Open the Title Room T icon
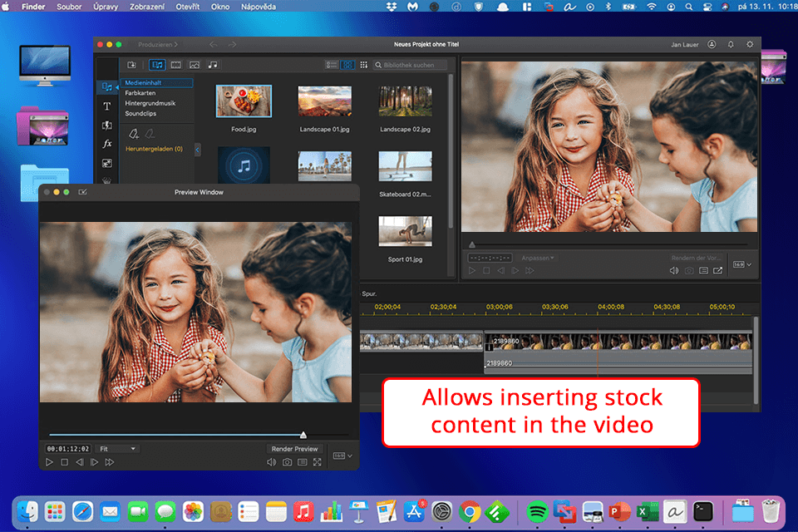This screenshot has height=532, width=798. [107, 106]
